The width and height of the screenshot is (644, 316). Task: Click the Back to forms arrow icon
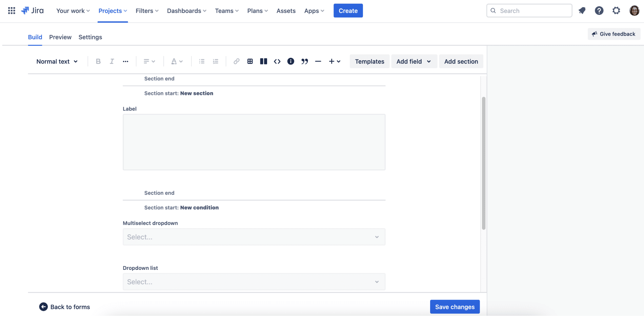[43, 307]
